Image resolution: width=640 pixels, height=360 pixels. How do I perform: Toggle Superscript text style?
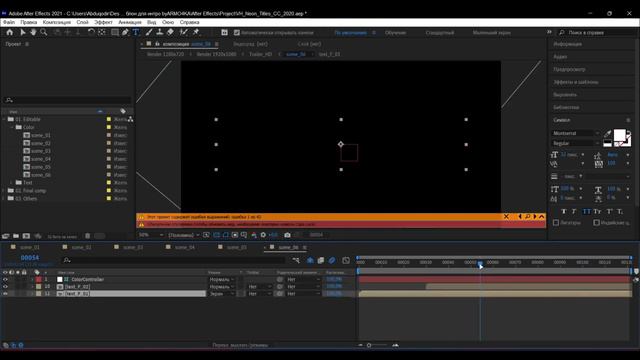609,211
